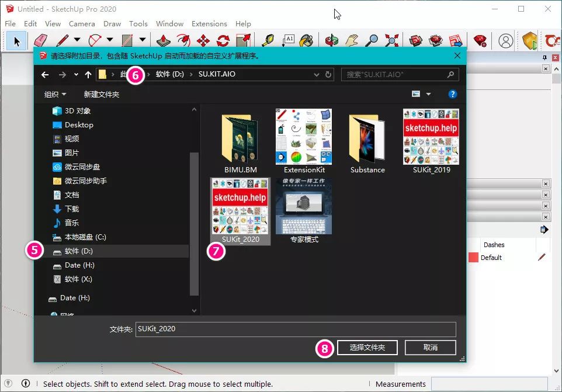Click the 选择文件夹 button
Image resolution: width=562 pixels, height=392 pixels.
point(367,348)
